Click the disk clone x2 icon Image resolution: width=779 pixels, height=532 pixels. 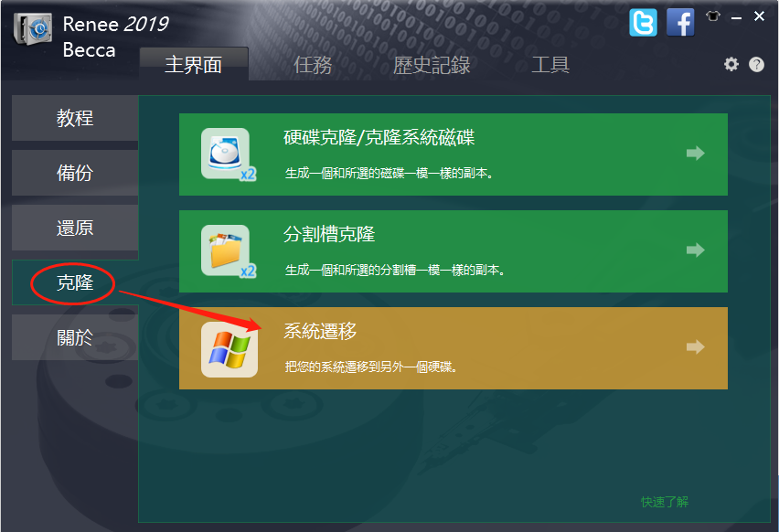228,154
